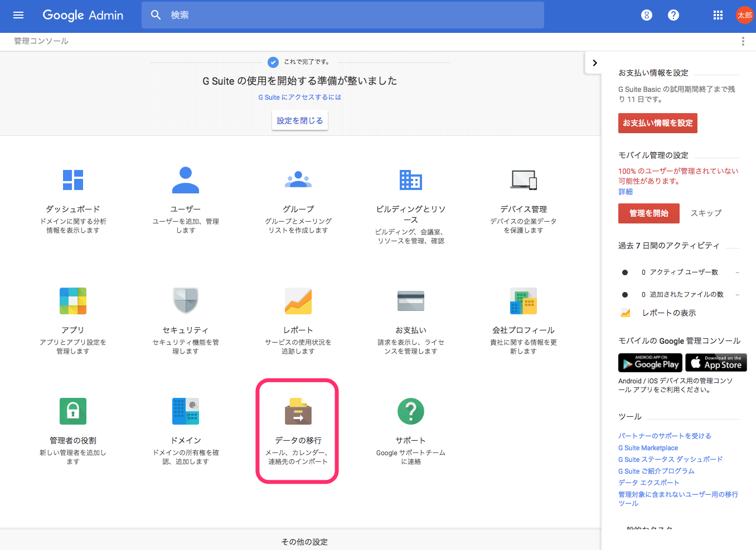Open 管理対象に含まれないユーザー用の移行ツール link
This screenshot has width=756, height=550.
679,499
